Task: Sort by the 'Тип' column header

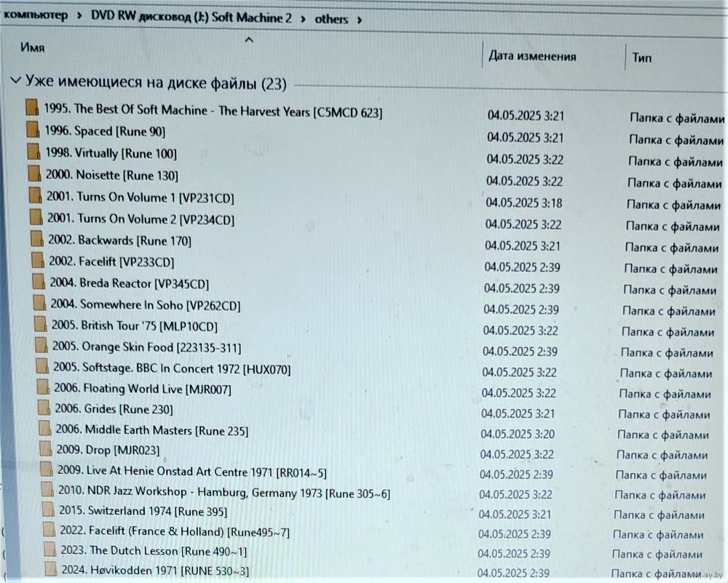Action: (641, 58)
